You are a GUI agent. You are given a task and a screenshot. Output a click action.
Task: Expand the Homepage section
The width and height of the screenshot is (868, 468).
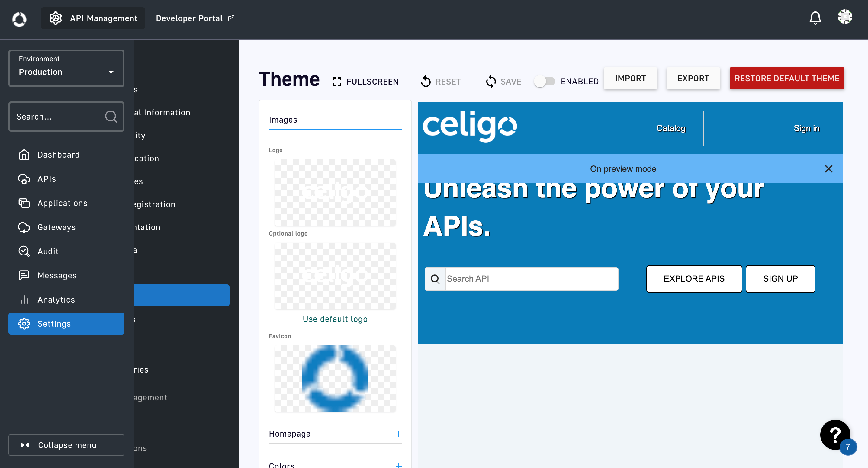coord(398,434)
